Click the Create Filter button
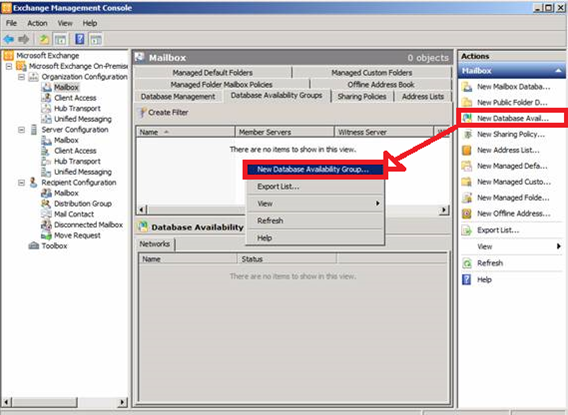568x415 pixels. point(164,113)
